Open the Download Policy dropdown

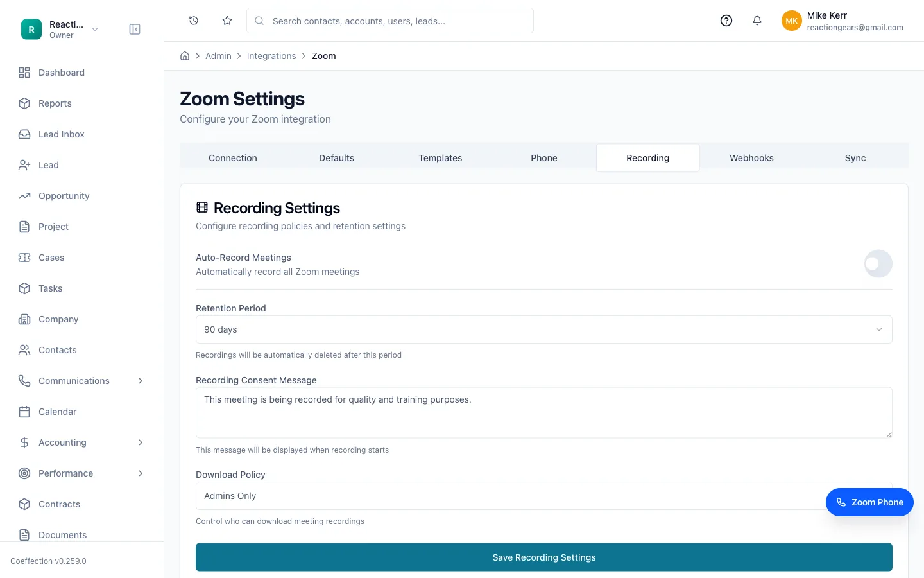pos(544,496)
